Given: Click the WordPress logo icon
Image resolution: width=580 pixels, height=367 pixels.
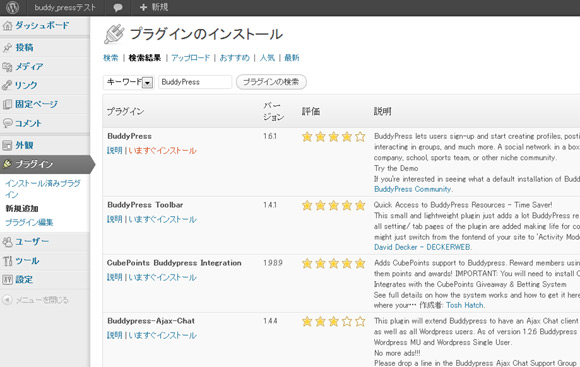Looking at the screenshot, I should click(12, 7).
